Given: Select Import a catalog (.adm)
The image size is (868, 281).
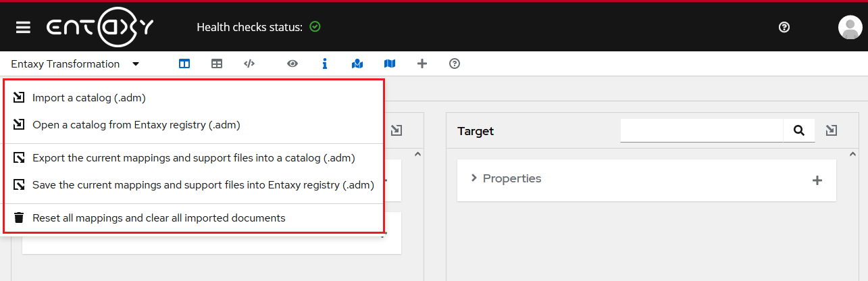Looking at the screenshot, I should 89,98.
